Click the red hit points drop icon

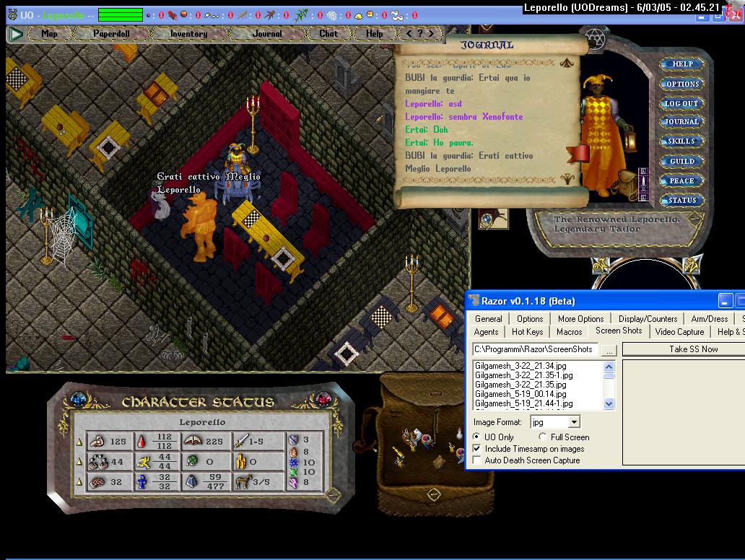coord(141,442)
